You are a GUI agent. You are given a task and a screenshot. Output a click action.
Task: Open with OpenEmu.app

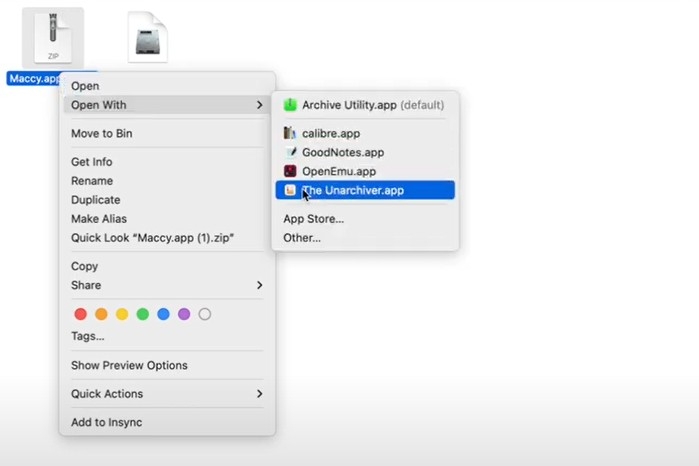pyautogui.click(x=365, y=171)
